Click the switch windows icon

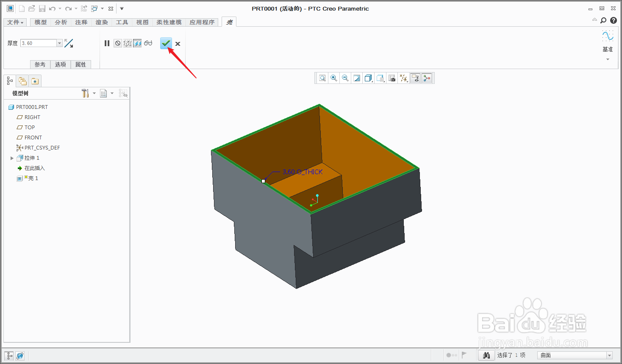point(94,8)
